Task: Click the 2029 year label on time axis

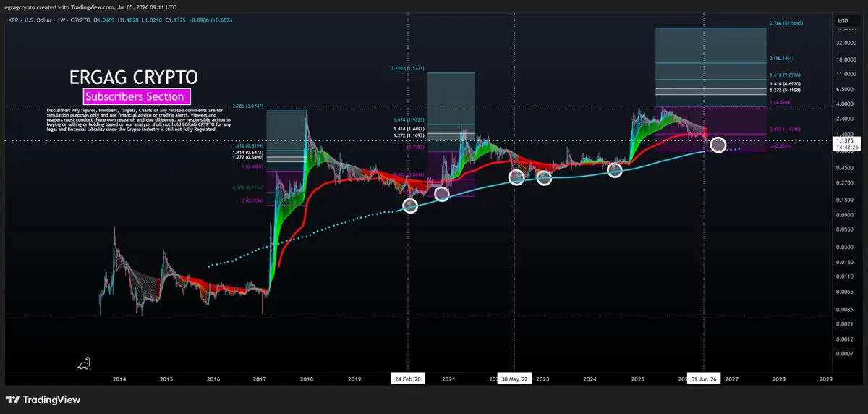Action: [825, 379]
